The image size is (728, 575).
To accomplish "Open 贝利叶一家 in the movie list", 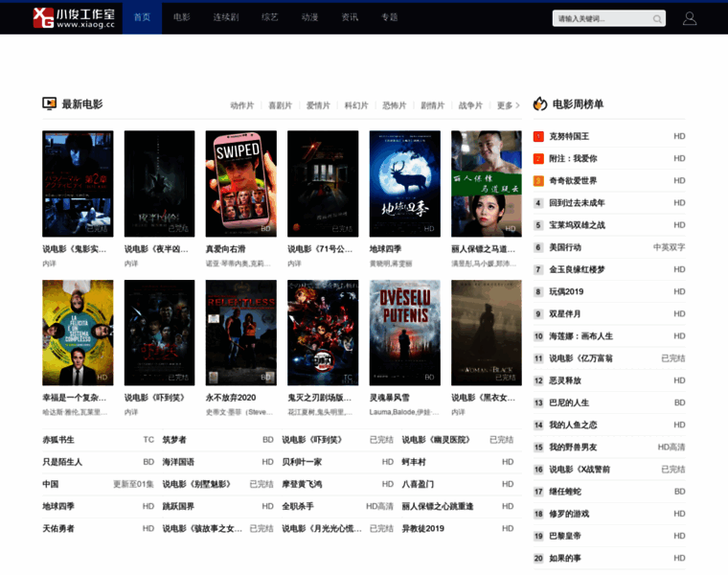I will 302,462.
